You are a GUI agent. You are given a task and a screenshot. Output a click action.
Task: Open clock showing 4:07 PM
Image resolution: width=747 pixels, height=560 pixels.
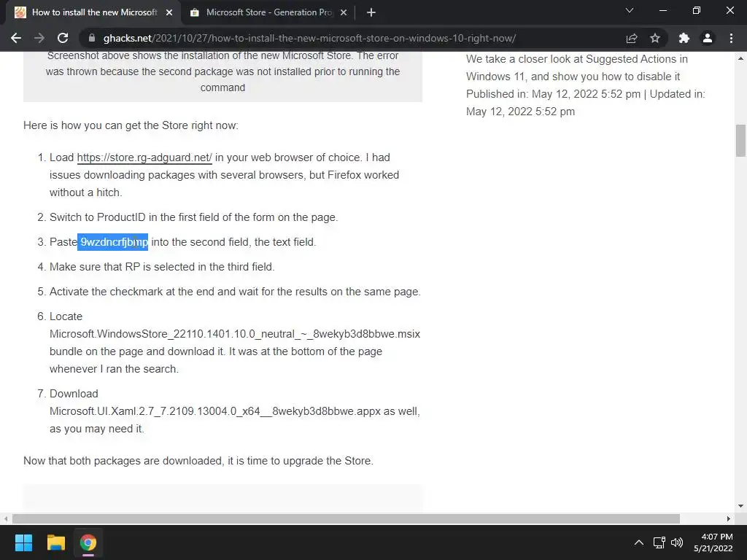click(x=713, y=542)
